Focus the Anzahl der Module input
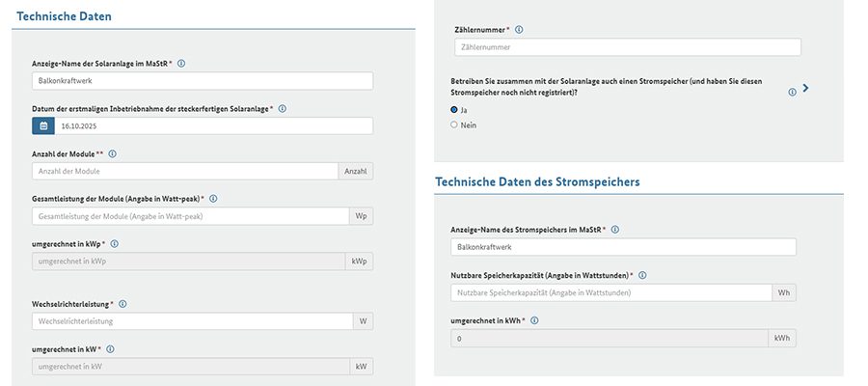The width and height of the screenshot is (868, 386). click(x=185, y=171)
